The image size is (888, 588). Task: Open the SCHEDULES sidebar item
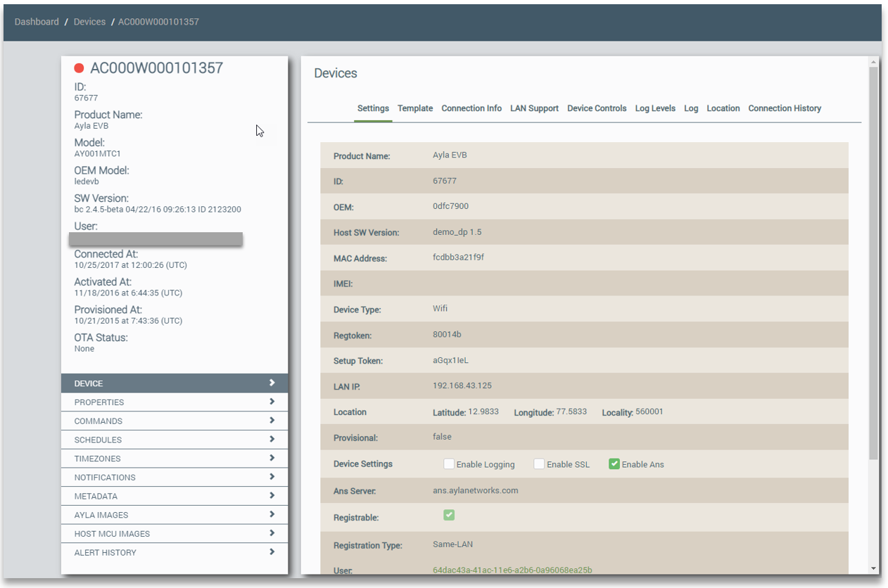pyautogui.click(x=175, y=440)
